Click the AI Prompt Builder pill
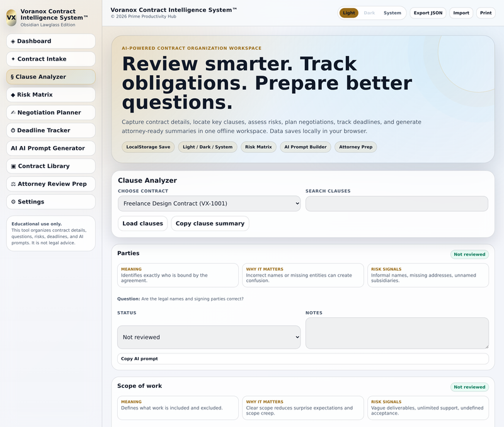 (306, 147)
